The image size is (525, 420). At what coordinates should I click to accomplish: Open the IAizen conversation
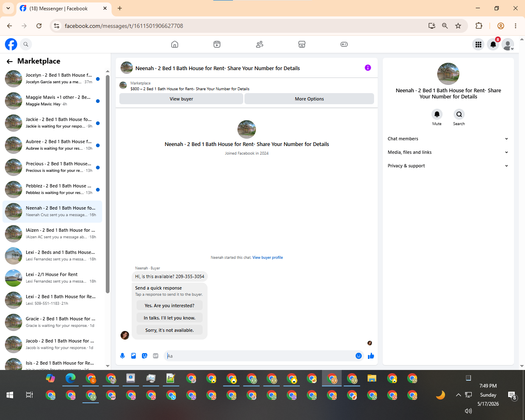[x=52, y=233]
